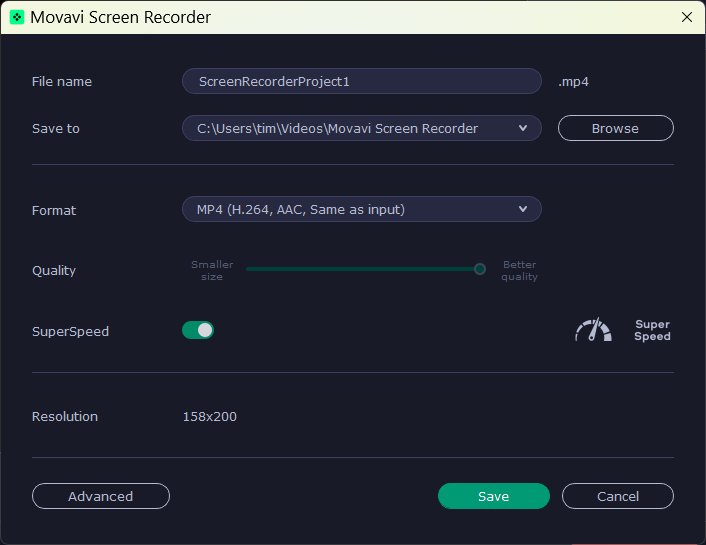
Task: Click the SuperSpeed speedometer icon
Action: point(593,330)
